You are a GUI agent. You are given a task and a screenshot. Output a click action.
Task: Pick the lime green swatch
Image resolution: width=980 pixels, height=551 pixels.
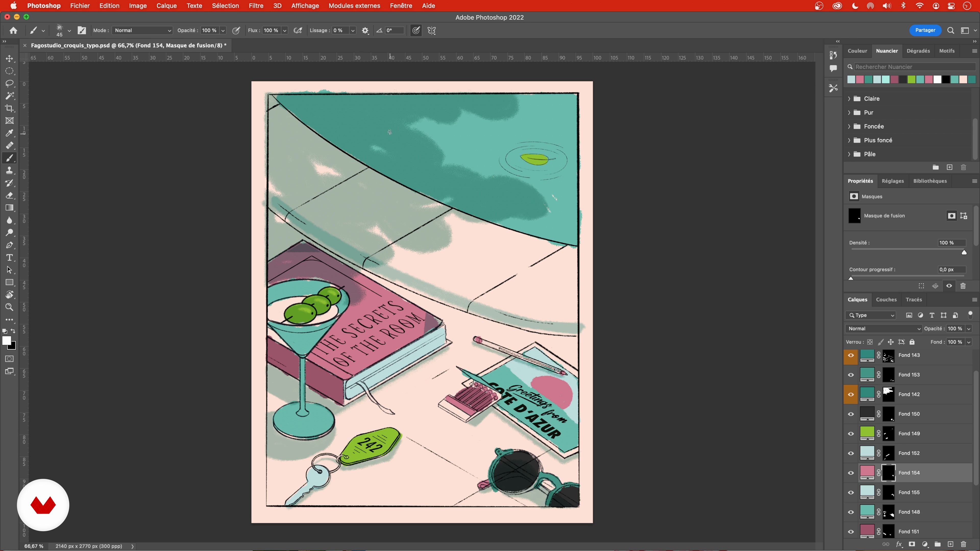pos(912,80)
